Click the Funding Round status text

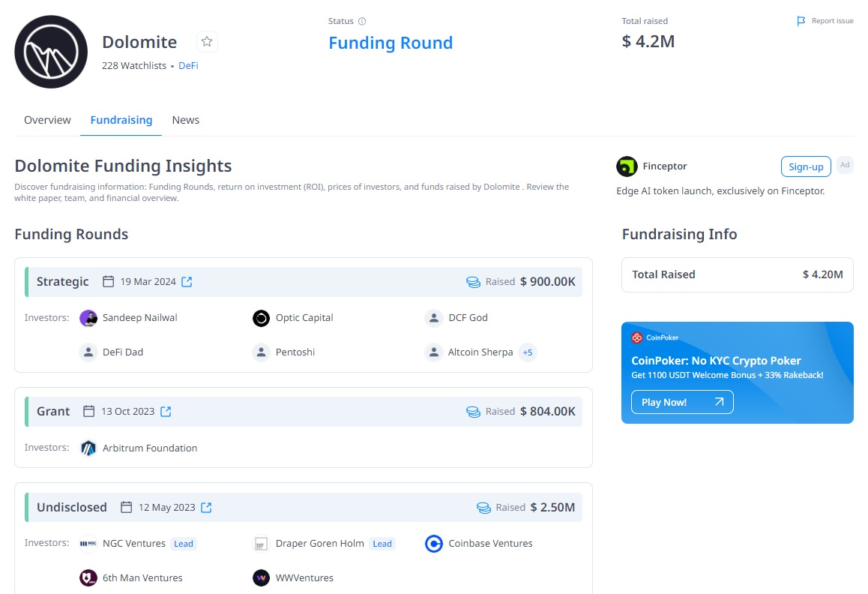[x=391, y=43]
